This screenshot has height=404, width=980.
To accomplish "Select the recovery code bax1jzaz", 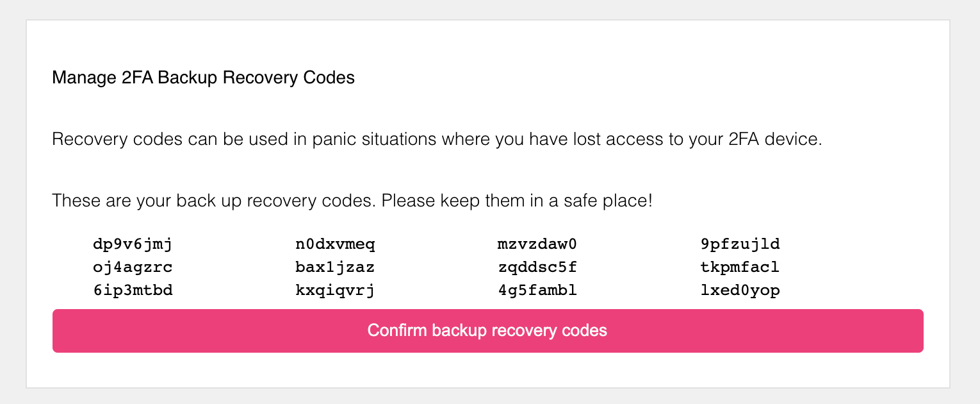I will 335,267.
